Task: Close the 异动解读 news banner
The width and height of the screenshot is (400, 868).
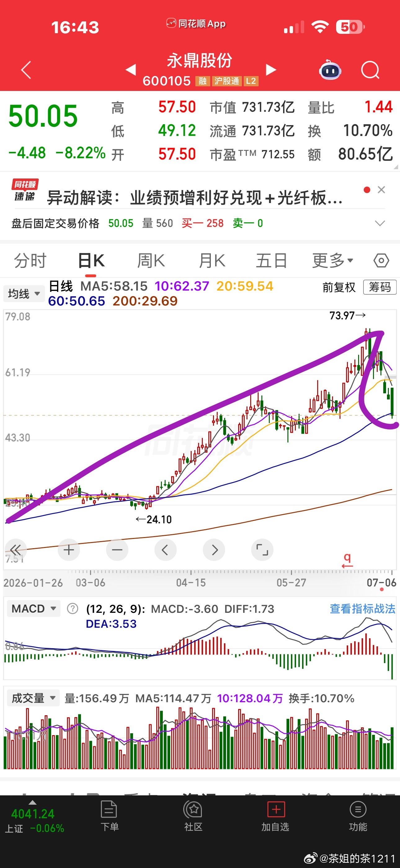Action: pyautogui.click(x=381, y=190)
